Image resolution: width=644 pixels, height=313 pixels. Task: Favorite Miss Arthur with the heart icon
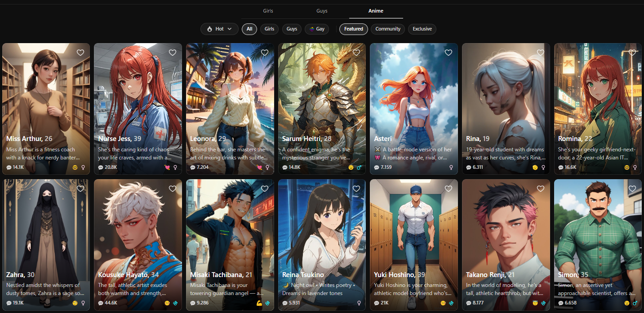tap(80, 53)
